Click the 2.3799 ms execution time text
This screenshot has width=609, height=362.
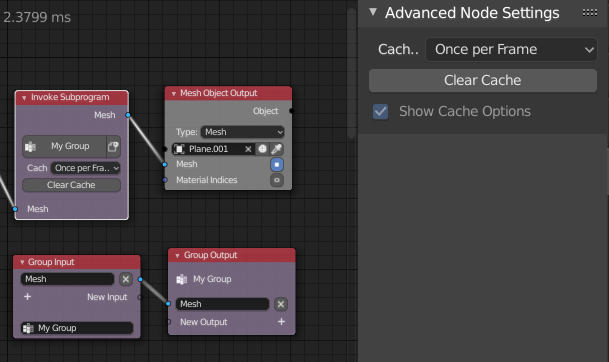tap(37, 17)
